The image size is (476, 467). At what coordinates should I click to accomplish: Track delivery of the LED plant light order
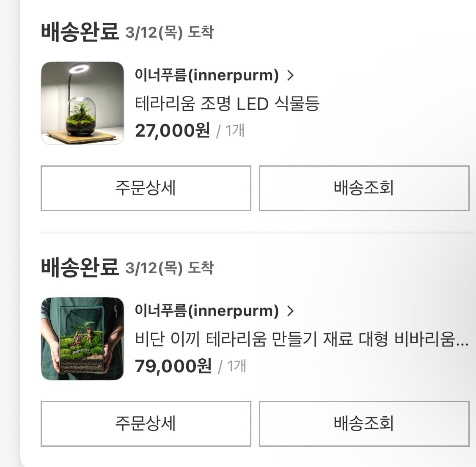click(x=364, y=188)
